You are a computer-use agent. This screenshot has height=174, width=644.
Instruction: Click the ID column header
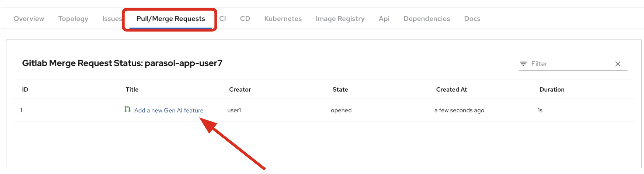[x=25, y=90]
